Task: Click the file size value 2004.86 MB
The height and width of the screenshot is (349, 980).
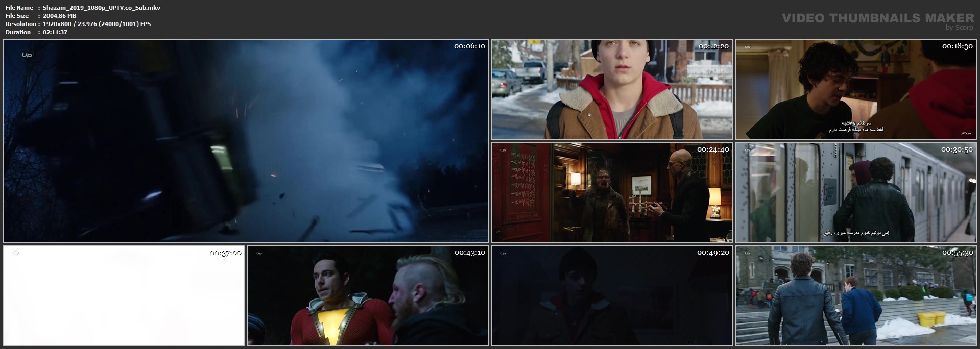Action: (60, 16)
